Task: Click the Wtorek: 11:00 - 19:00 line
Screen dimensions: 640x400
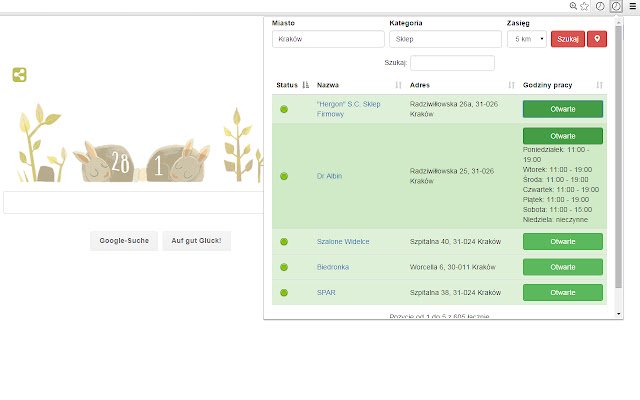Action: pos(557,169)
